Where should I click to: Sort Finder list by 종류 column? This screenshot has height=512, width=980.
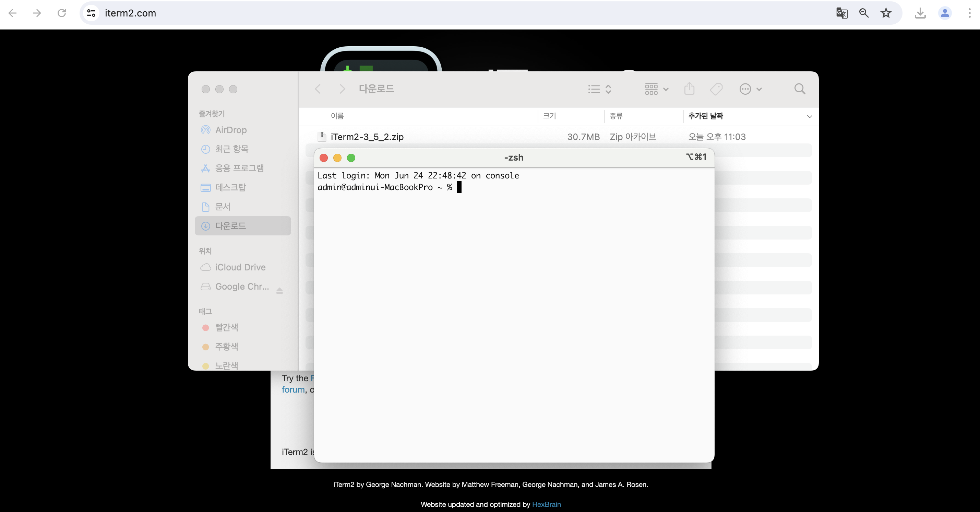(x=616, y=116)
